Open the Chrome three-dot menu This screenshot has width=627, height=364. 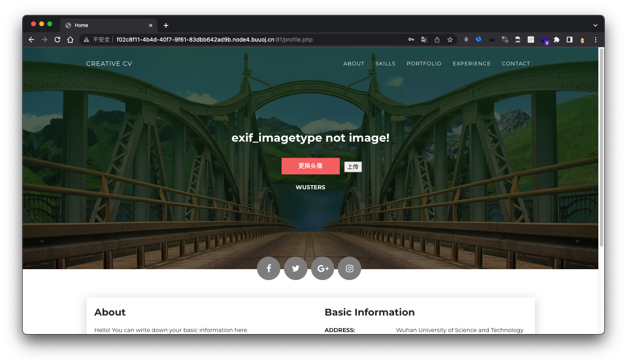(x=595, y=40)
